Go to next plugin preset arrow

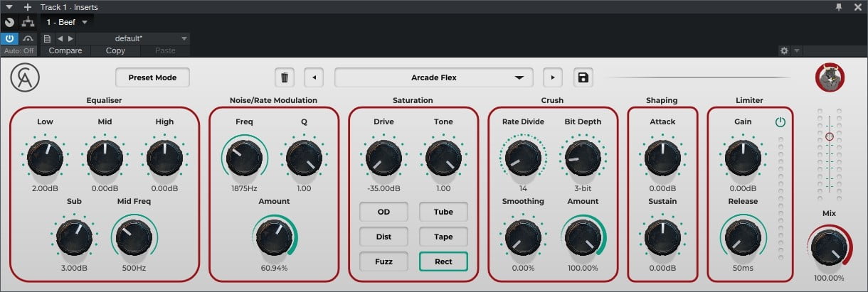(x=553, y=77)
